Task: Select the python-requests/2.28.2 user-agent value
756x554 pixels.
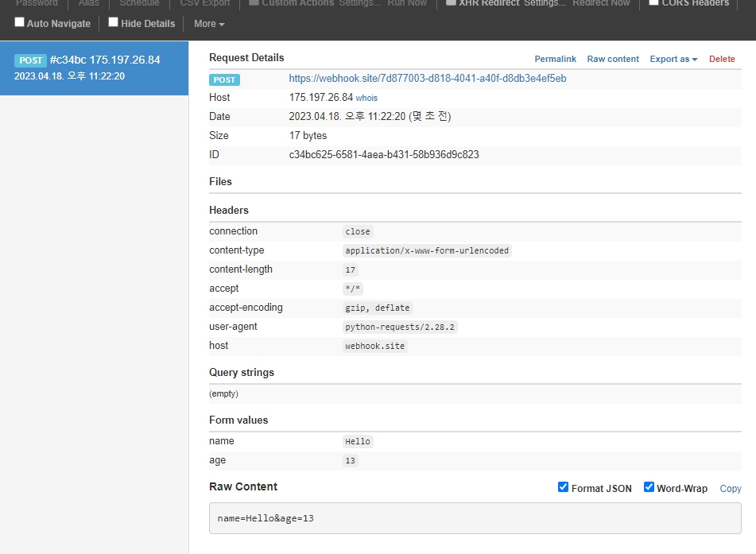Action: (x=400, y=327)
